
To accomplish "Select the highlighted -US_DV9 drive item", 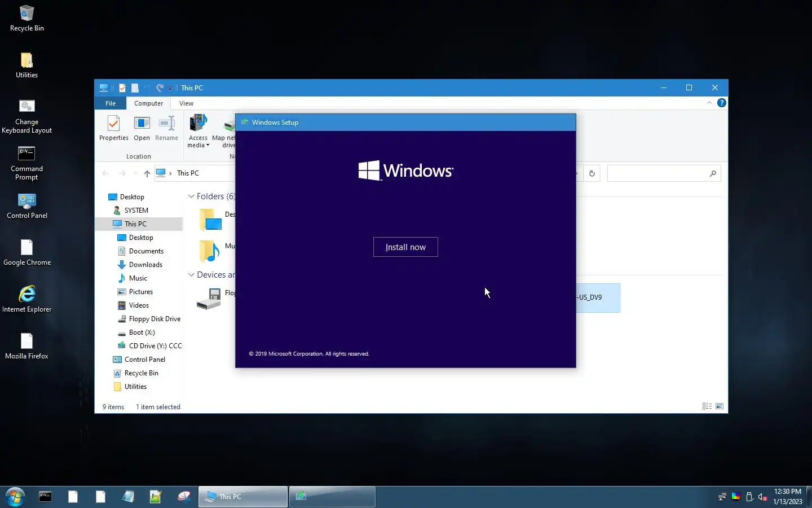I will point(598,297).
